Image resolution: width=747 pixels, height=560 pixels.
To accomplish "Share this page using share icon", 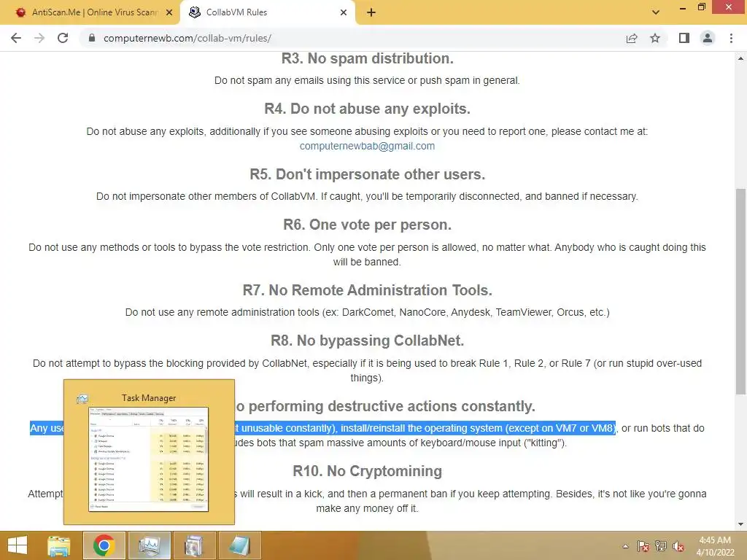I will pyautogui.click(x=632, y=38).
